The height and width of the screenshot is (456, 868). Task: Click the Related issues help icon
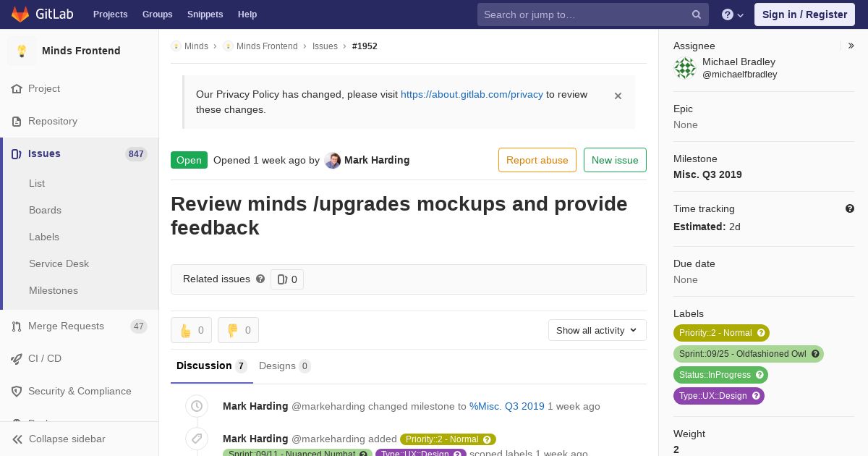point(260,279)
